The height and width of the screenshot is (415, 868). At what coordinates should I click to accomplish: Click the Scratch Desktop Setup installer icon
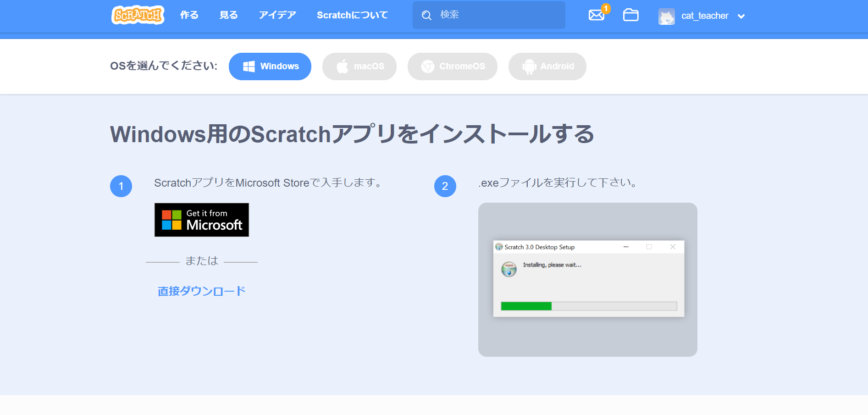pyautogui.click(x=509, y=269)
